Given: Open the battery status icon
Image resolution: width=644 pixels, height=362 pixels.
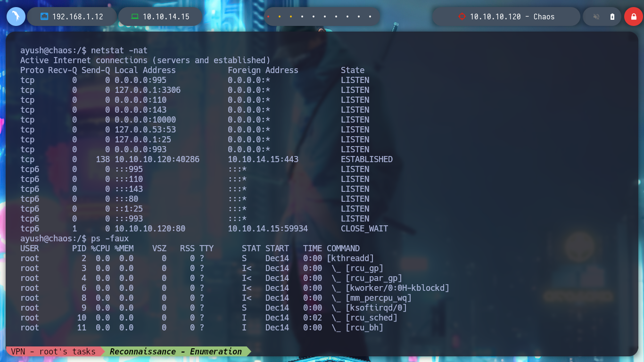Looking at the screenshot, I should 612,16.
